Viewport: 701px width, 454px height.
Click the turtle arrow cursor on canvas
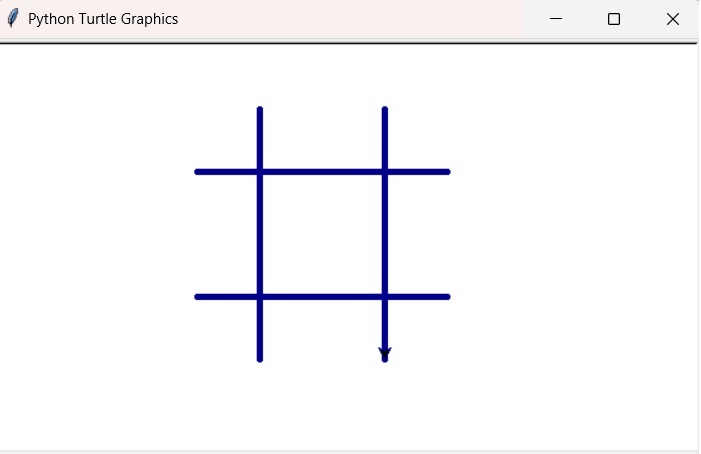tap(384, 353)
